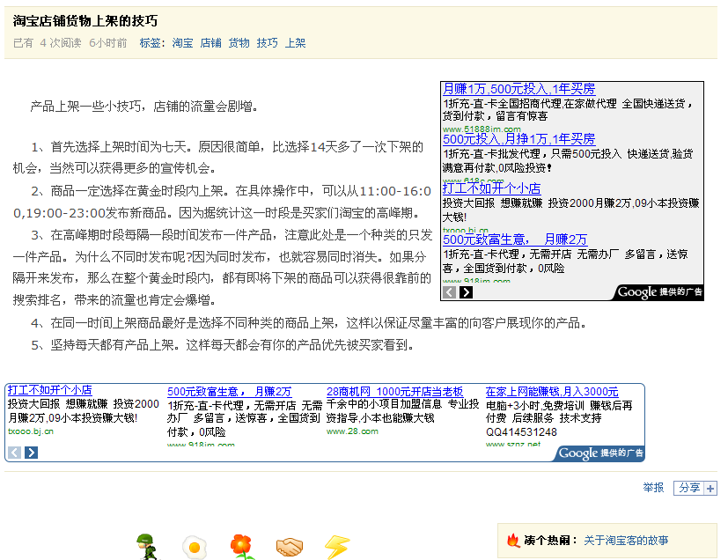Viewport: 728px width, 560px height.
Task: Click QQ414531248 text in bottom ad
Action: click(521, 432)
